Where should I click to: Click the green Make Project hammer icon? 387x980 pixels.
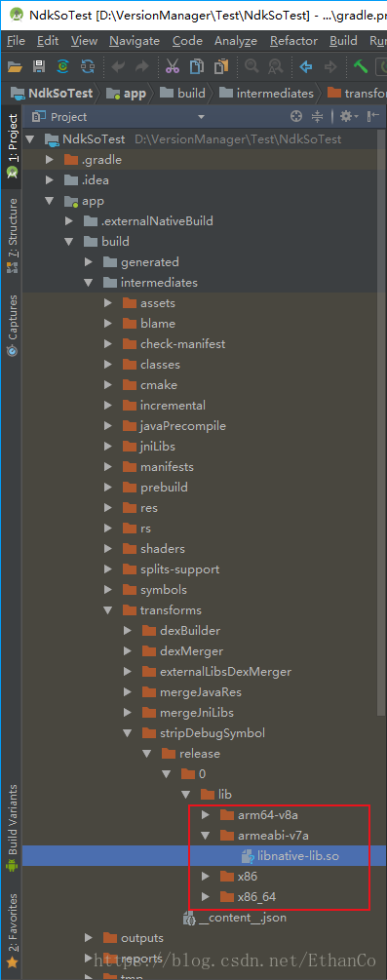coord(360,66)
